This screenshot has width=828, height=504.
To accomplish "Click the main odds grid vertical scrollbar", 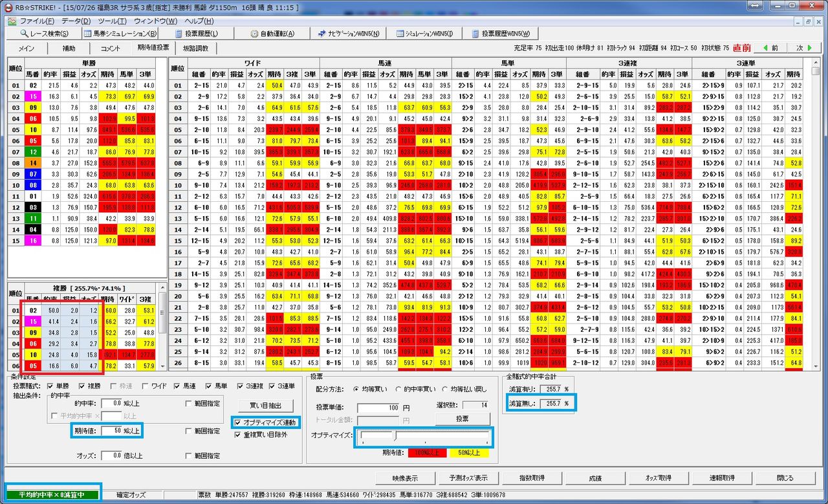I will pos(816,215).
